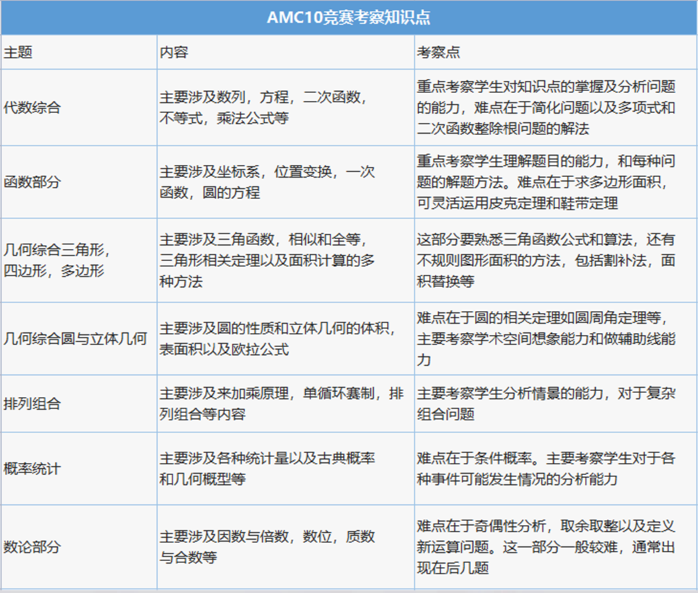698x593 pixels.
Task: Click the 排列组合 topic cell
Action: click(x=79, y=403)
